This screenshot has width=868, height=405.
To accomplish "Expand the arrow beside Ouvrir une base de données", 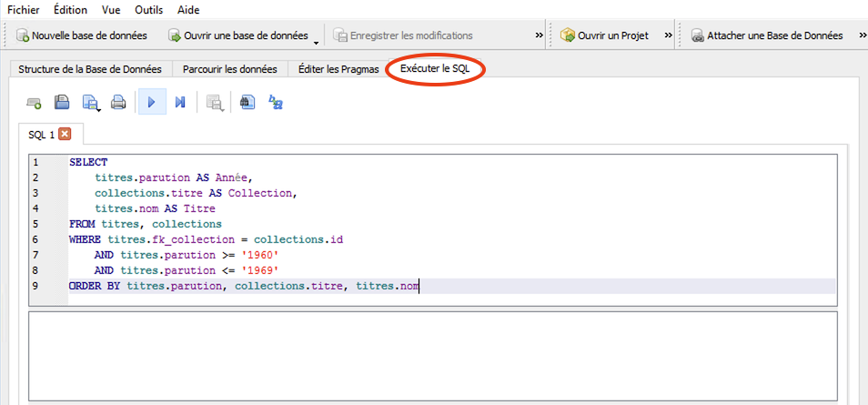I will 317,41.
